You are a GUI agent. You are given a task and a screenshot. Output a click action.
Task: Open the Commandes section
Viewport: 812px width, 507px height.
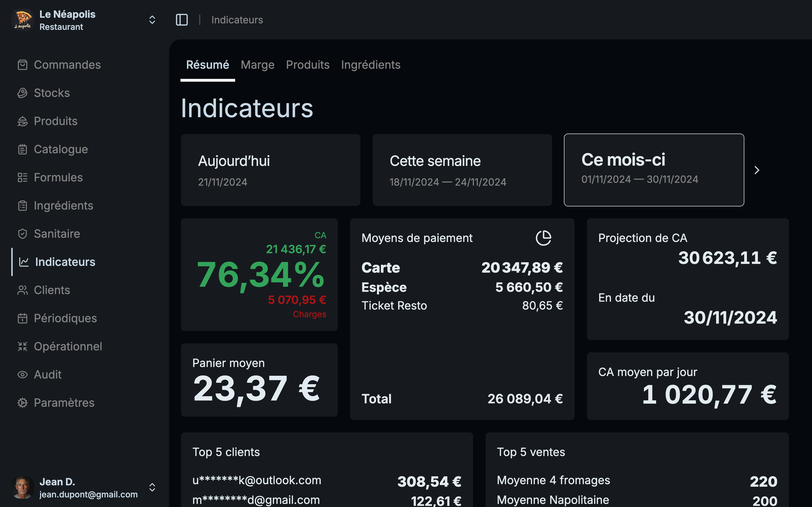tap(67, 65)
